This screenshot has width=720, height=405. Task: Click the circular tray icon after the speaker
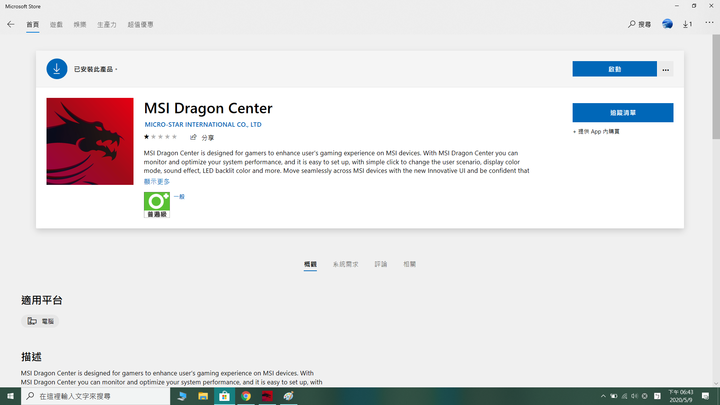645,396
